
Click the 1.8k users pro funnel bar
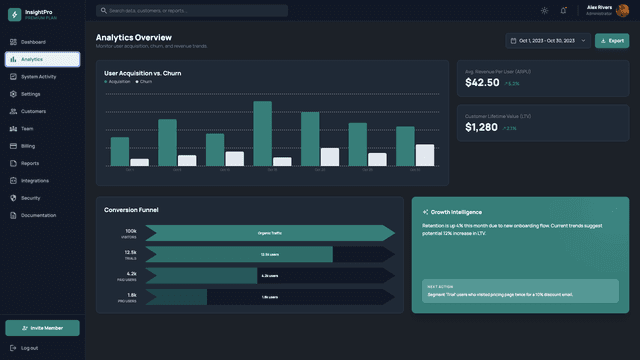coord(176,297)
